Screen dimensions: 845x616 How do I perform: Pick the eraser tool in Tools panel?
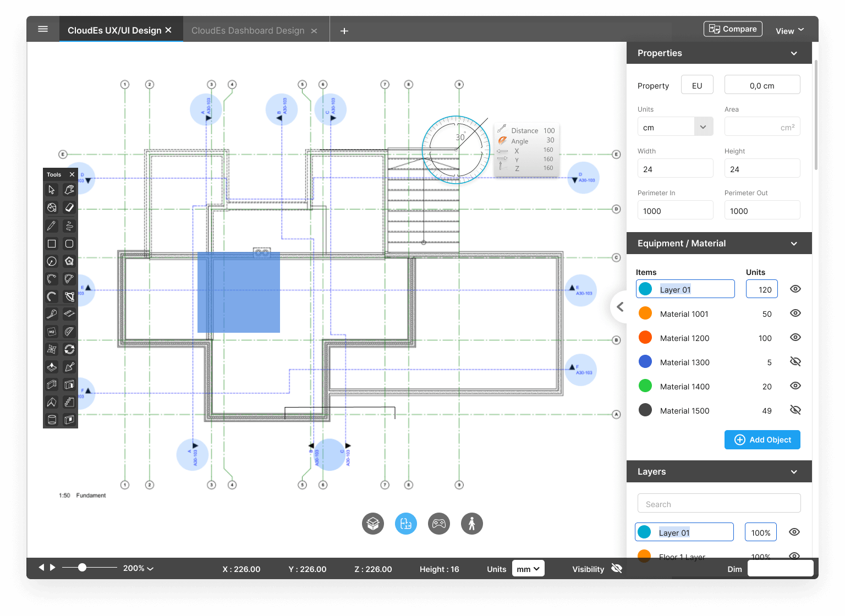coord(69,207)
